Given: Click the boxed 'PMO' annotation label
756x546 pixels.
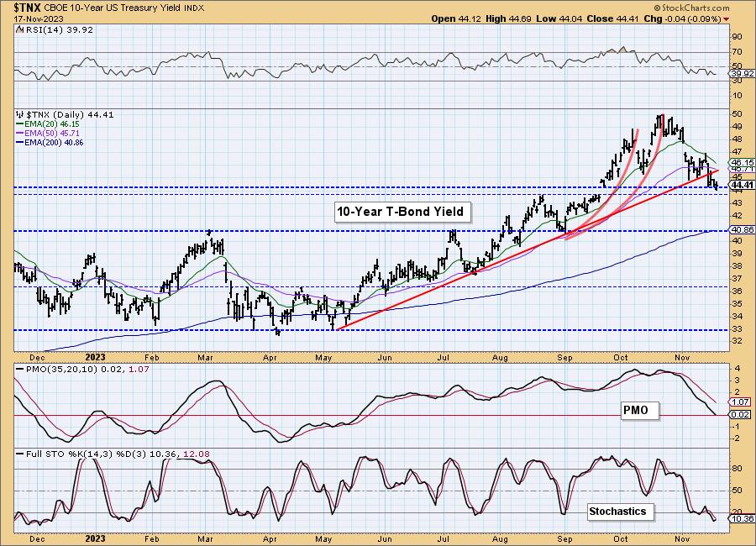Looking at the screenshot, I should [639, 411].
